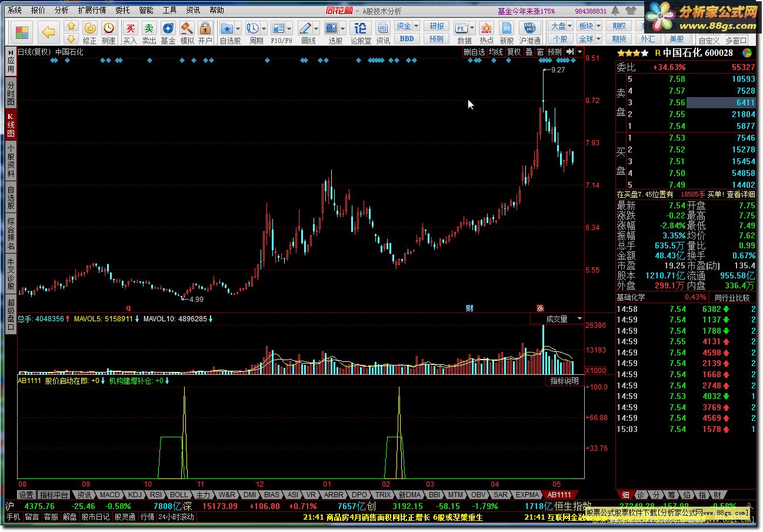Open the 大盘 market dropdown

561,26
